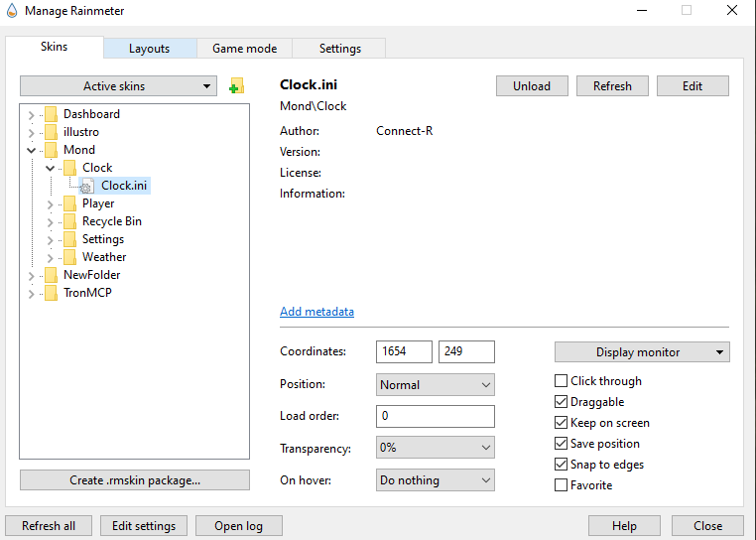Click the illustro folder icon
The height and width of the screenshot is (540, 756).
[x=52, y=132]
